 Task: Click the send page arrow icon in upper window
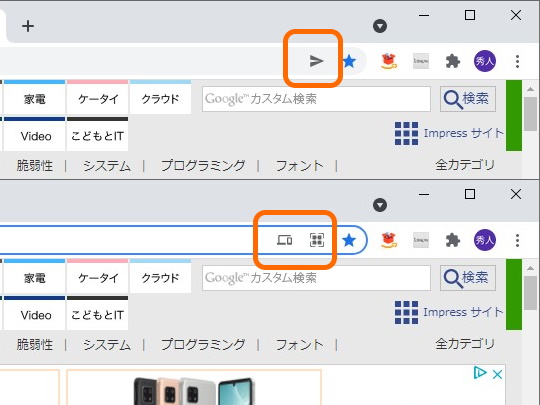pos(316,61)
